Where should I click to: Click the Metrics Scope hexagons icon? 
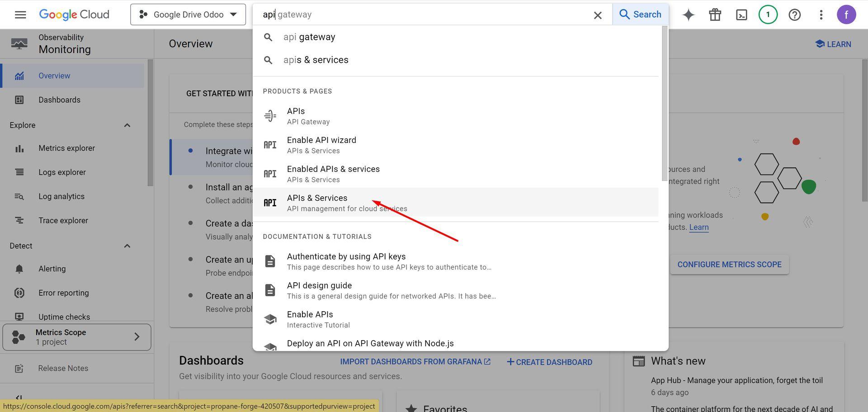click(x=19, y=337)
